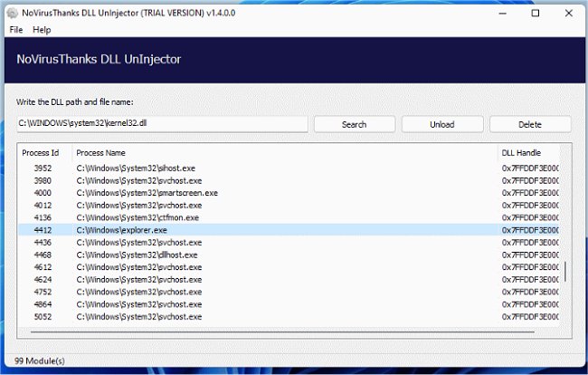Select process with Id 5052

289,317
